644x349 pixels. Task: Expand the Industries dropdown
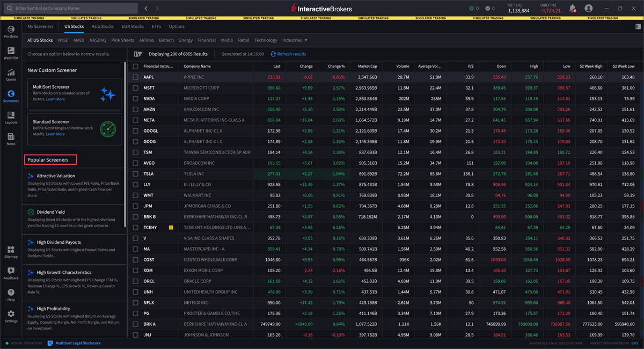click(295, 40)
